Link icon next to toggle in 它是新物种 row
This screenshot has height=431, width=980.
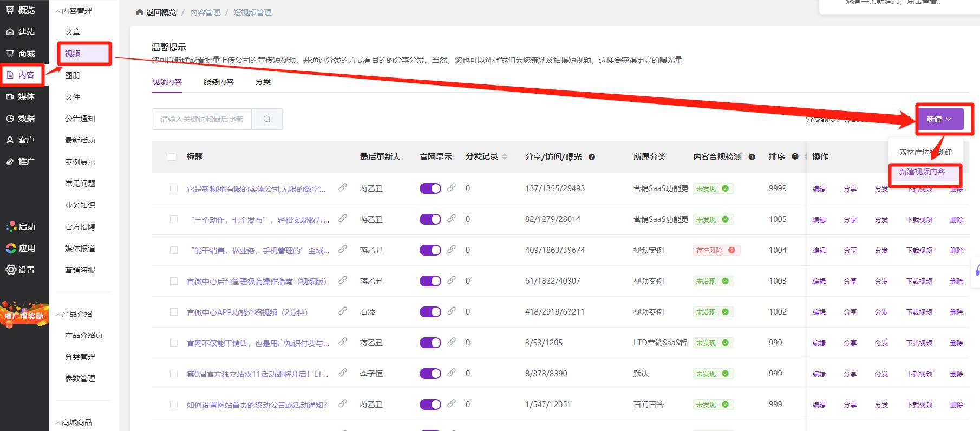pos(452,187)
